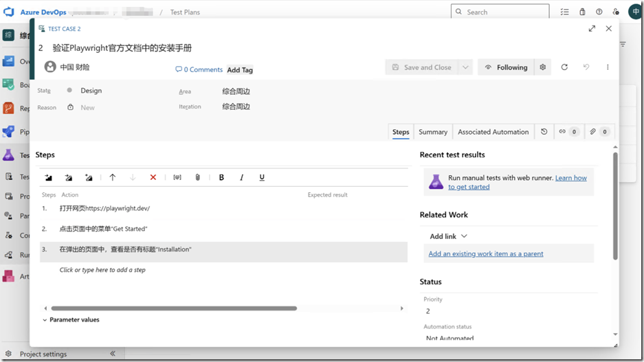Open the State Design dropdown
Screen dimensions: 644x362
click(x=91, y=90)
